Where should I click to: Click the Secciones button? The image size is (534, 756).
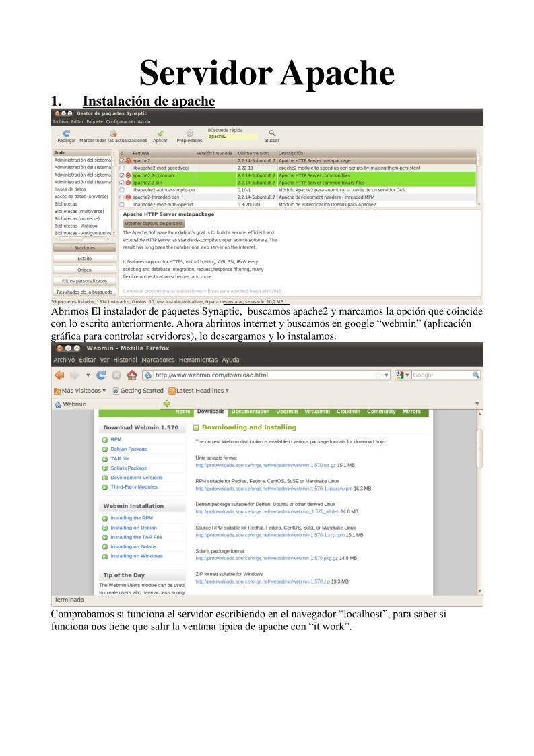[x=85, y=248]
